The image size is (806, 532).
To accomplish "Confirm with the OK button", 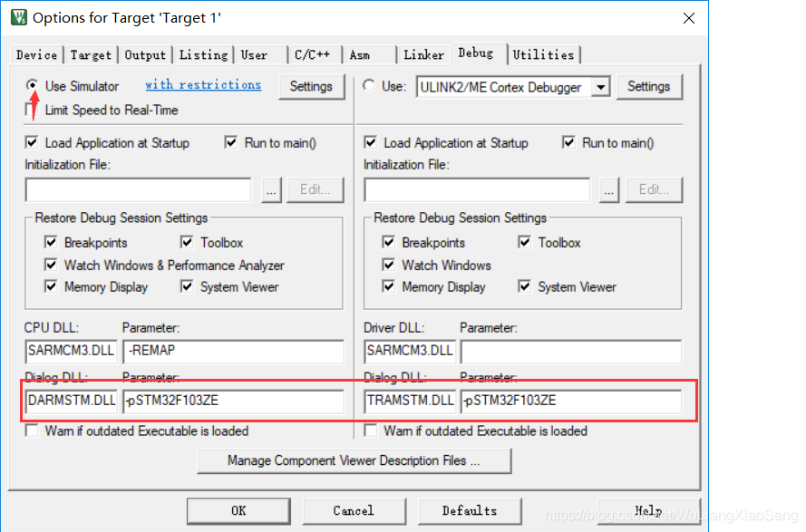I will coord(238,511).
